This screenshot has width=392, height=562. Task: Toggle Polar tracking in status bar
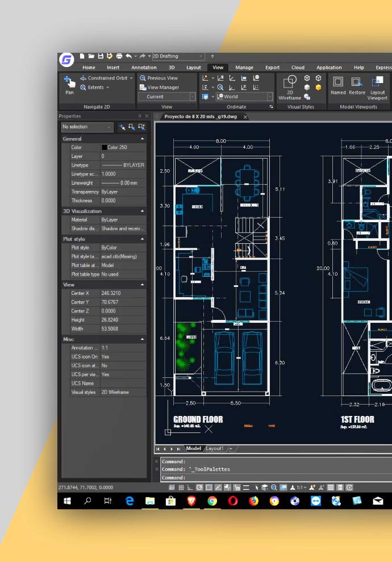coord(199,488)
